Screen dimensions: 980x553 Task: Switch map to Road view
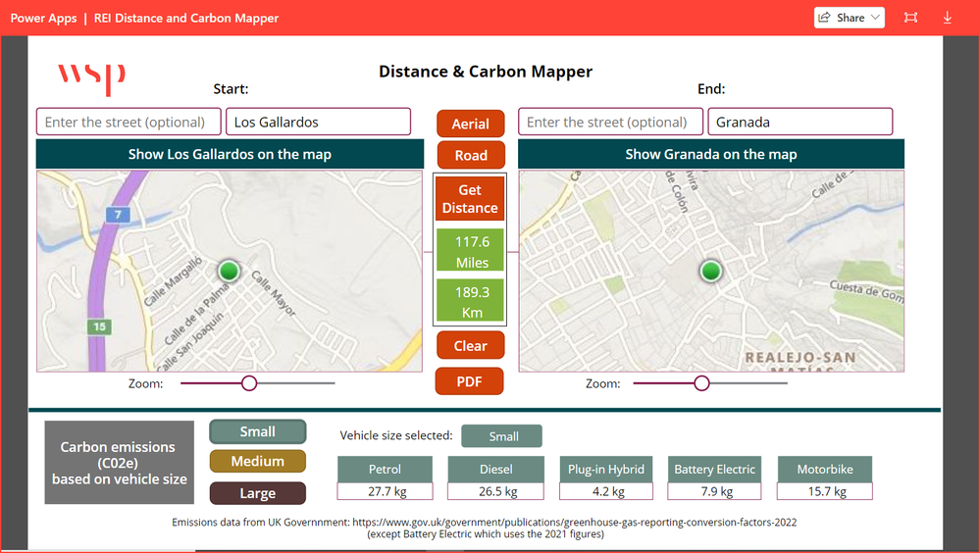471,155
